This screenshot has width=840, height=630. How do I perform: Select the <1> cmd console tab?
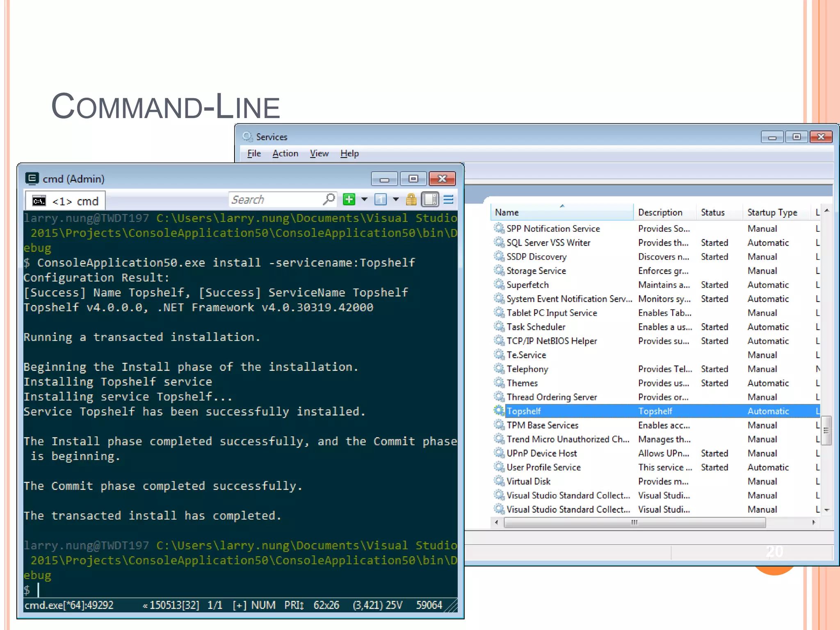(66, 201)
